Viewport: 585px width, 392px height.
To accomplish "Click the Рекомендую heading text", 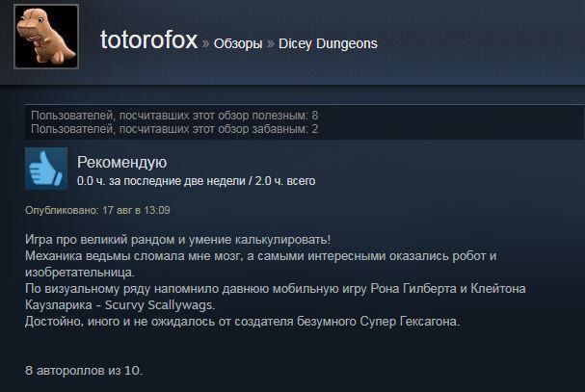I will pyautogui.click(x=122, y=162).
